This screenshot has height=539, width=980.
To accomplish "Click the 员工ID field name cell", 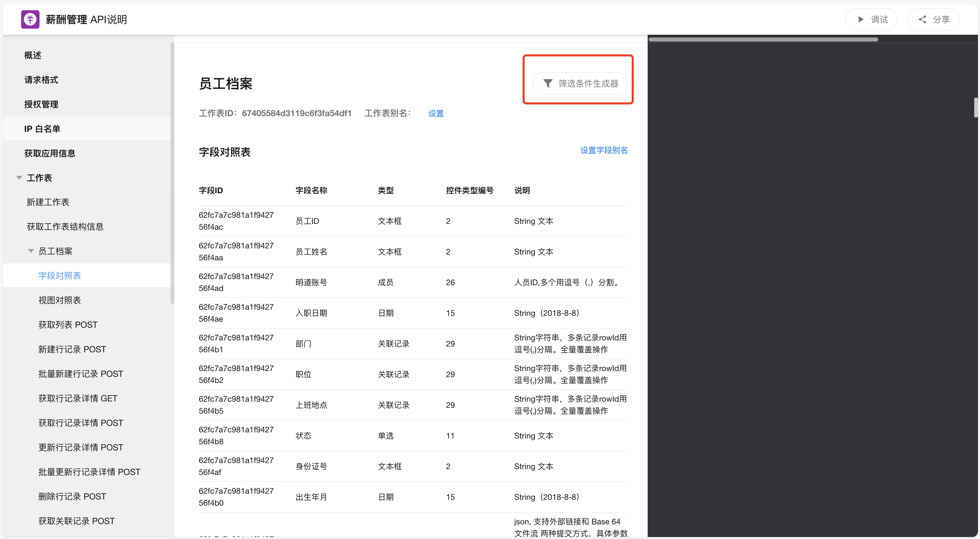I will [x=307, y=221].
